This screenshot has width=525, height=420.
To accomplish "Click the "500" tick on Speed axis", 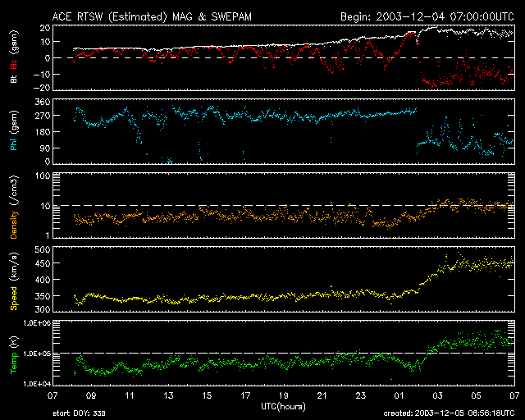I will point(43,250).
